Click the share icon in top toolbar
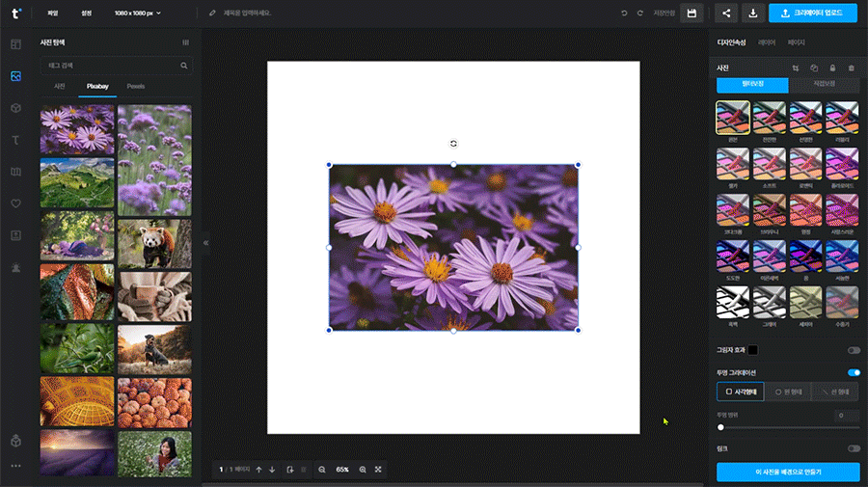868x487 pixels. 725,13
